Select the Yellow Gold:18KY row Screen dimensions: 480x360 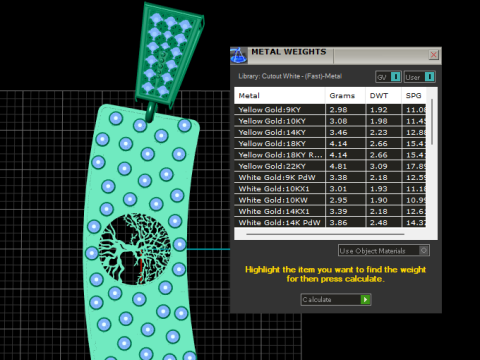[330, 144]
